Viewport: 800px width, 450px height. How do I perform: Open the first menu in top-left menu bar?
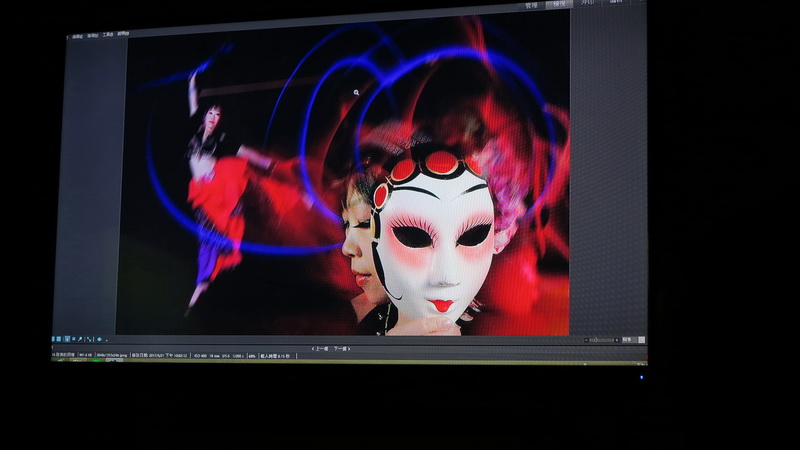pyautogui.click(x=78, y=36)
